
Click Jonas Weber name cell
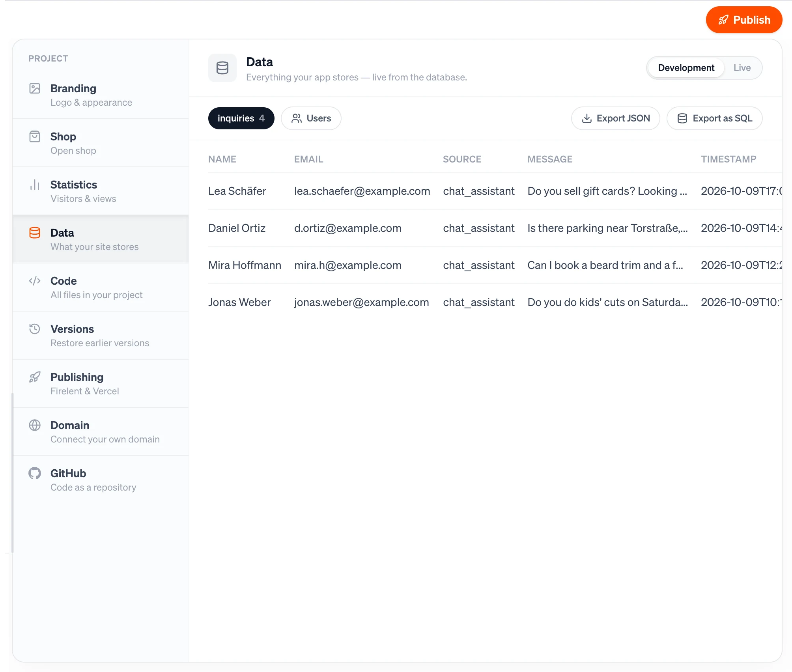click(239, 302)
